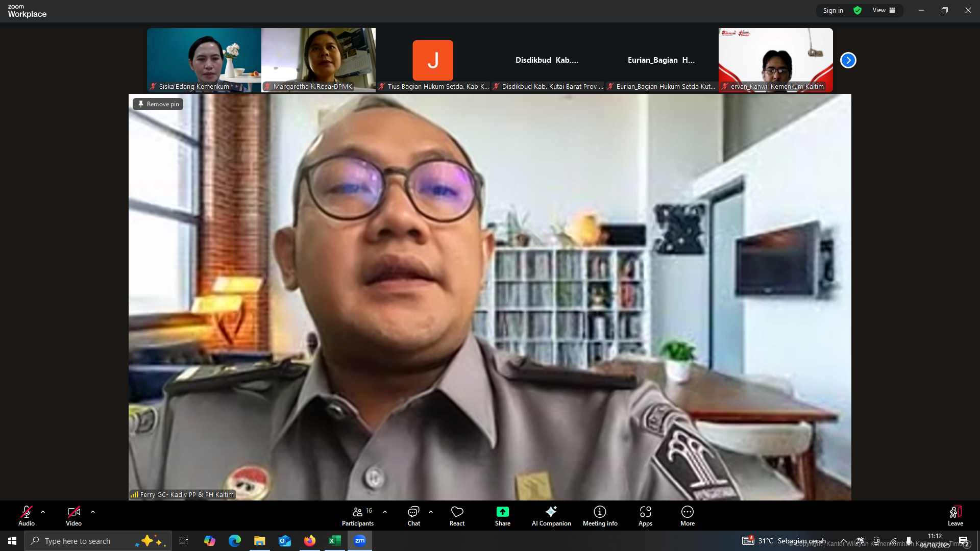The width and height of the screenshot is (980, 551).
Task: Start camera with the Video button
Action: [73, 515]
